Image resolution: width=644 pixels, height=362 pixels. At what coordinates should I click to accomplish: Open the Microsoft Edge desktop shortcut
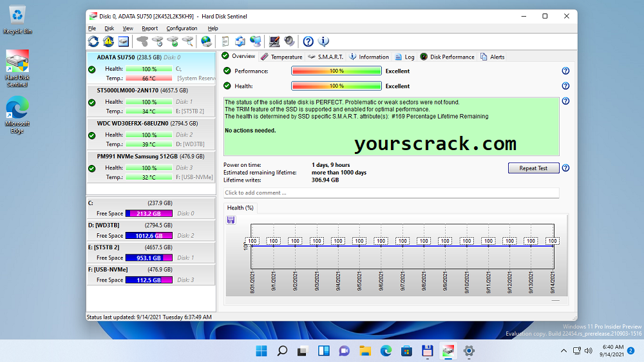(x=17, y=115)
